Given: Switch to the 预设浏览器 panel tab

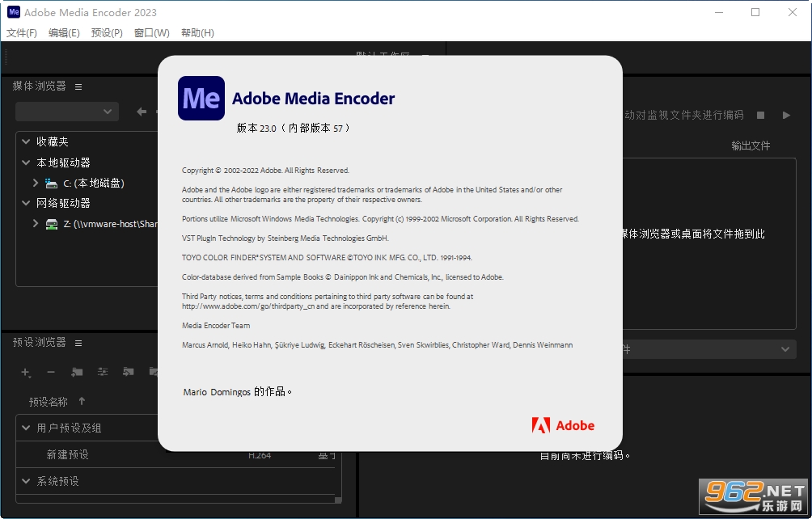Looking at the screenshot, I should point(40,342).
